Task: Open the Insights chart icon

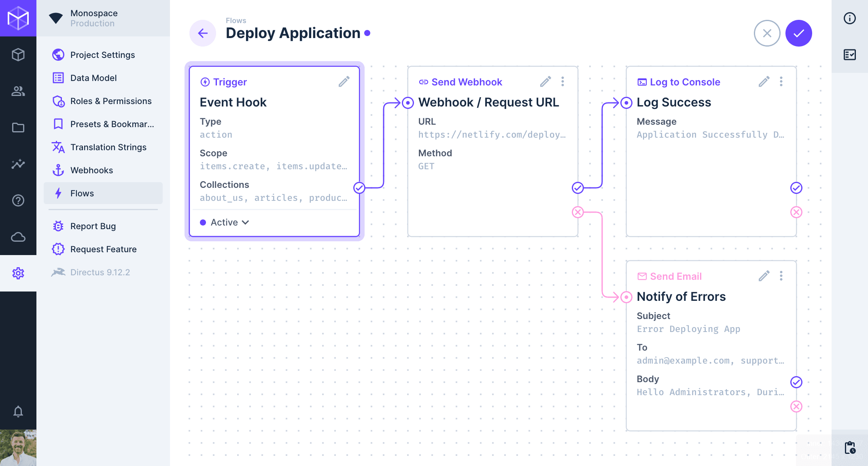Action: point(18,164)
